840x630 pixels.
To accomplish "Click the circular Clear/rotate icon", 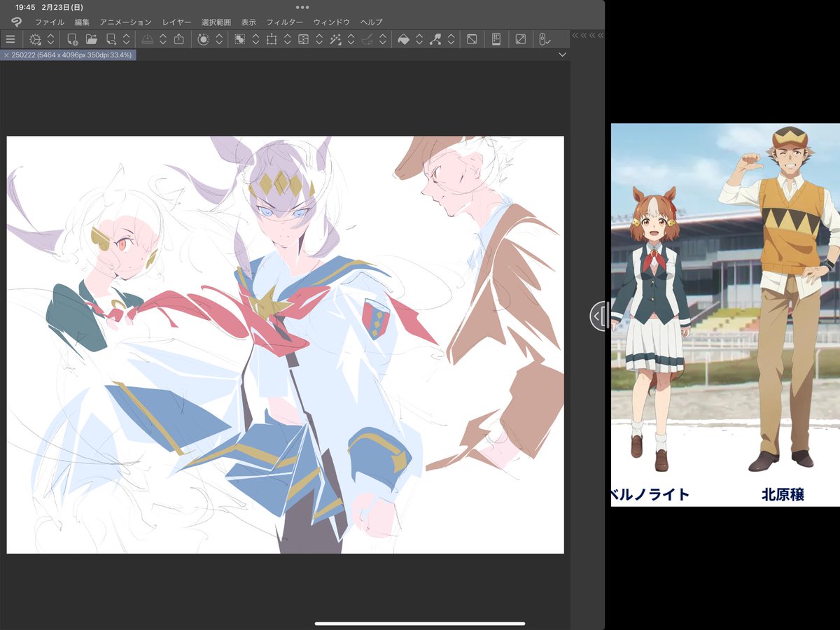I will click(203, 40).
